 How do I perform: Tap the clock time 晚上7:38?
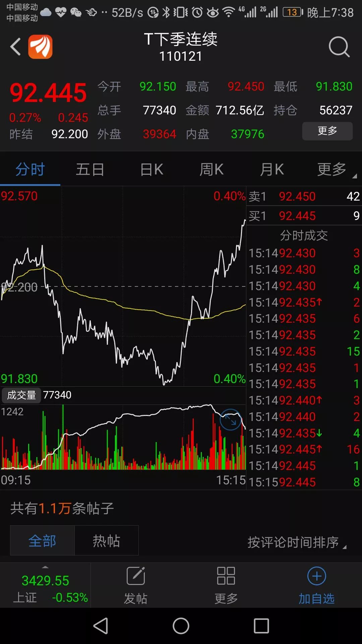330,12
